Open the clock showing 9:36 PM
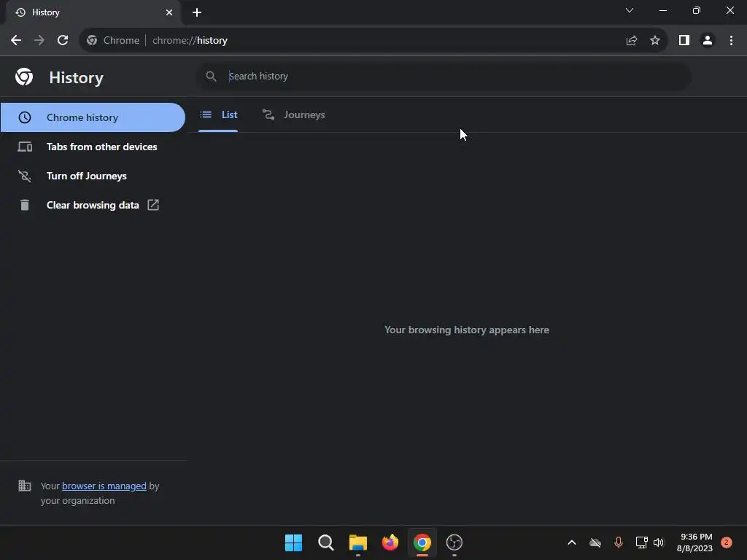The width and height of the screenshot is (747, 560). (694, 542)
